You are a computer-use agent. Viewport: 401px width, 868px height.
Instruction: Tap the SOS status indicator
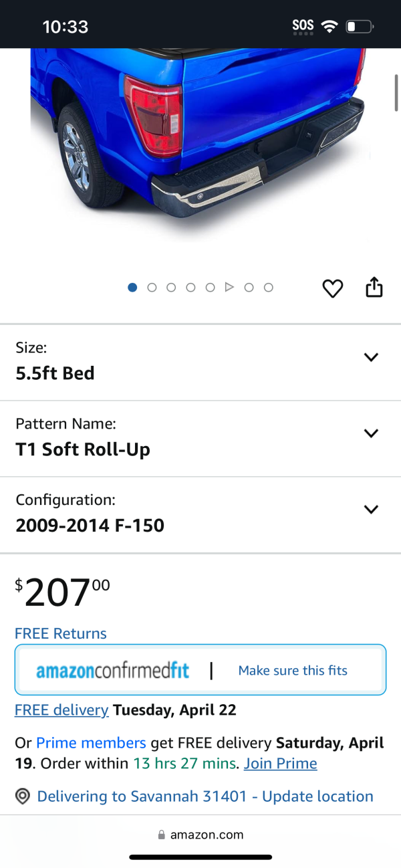(303, 27)
